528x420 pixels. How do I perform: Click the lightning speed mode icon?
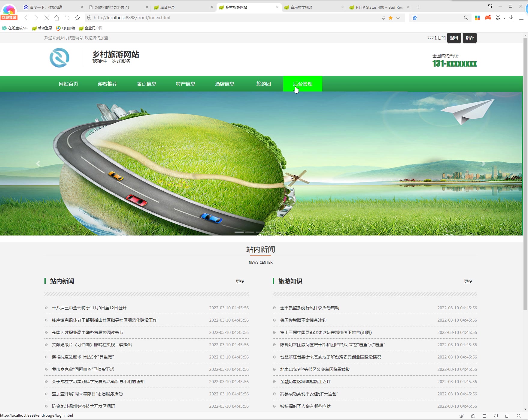[384, 18]
